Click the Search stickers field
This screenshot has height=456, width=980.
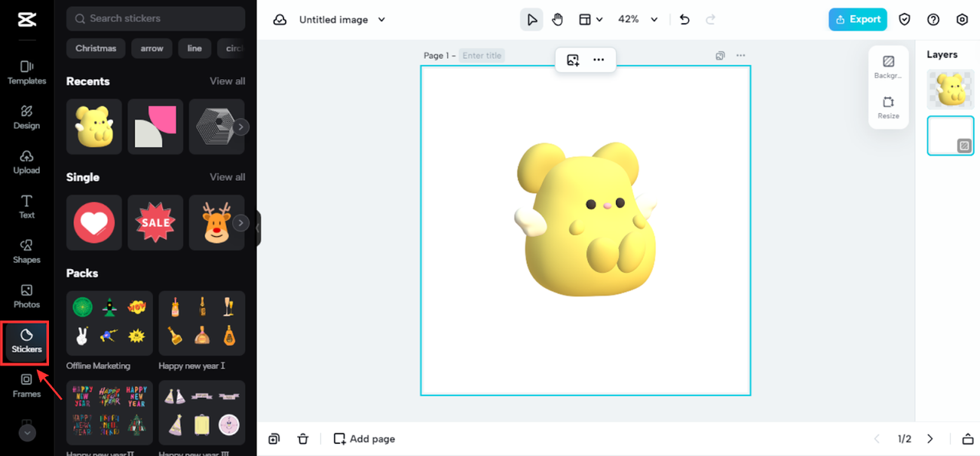(x=155, y=18)
